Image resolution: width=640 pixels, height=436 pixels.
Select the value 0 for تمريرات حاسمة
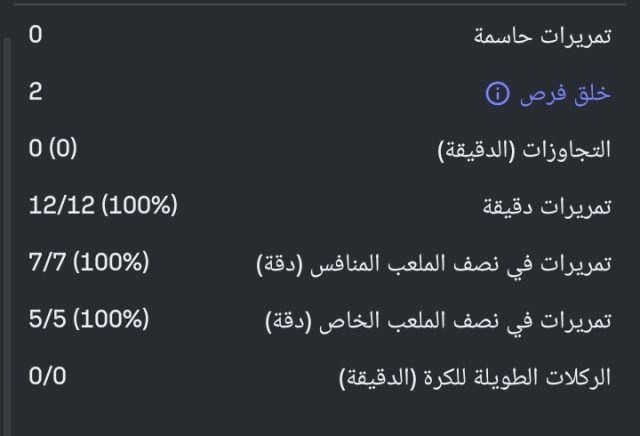point(35,37)
